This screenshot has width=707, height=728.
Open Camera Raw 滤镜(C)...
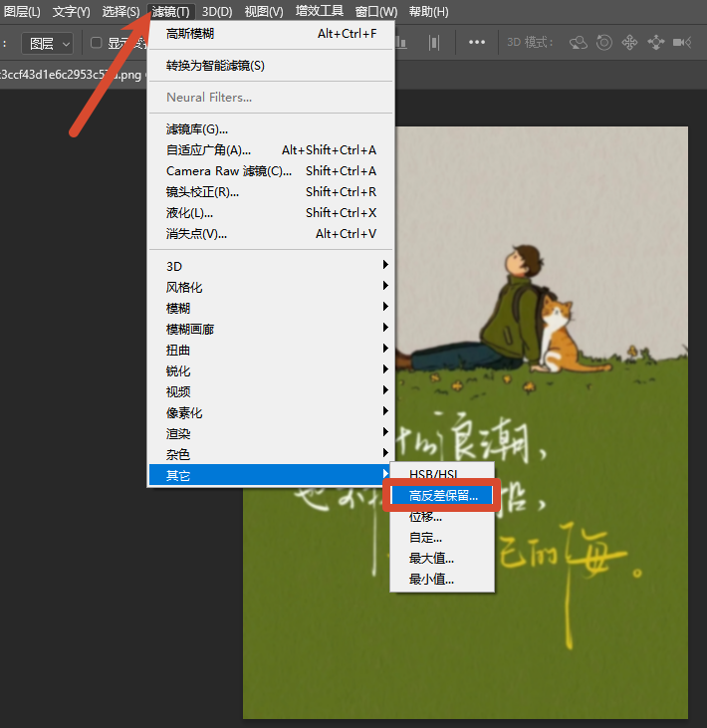[271, 171]
